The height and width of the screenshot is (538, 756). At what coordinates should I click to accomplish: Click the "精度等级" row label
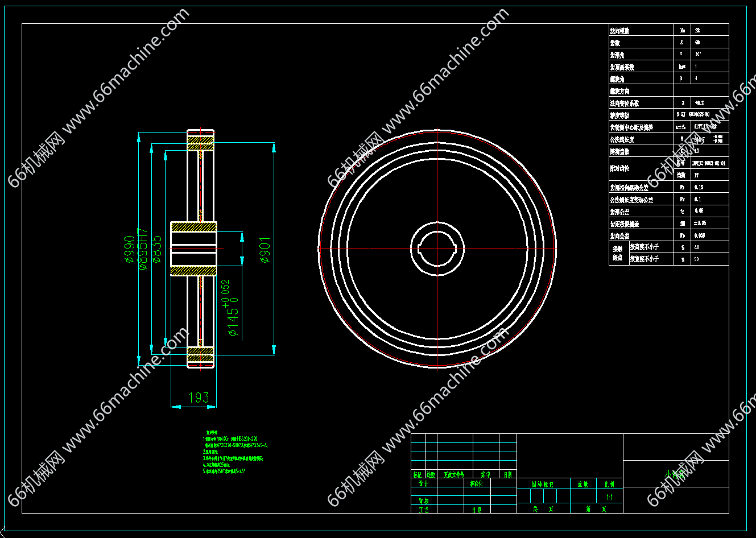[x=619, y=115]
